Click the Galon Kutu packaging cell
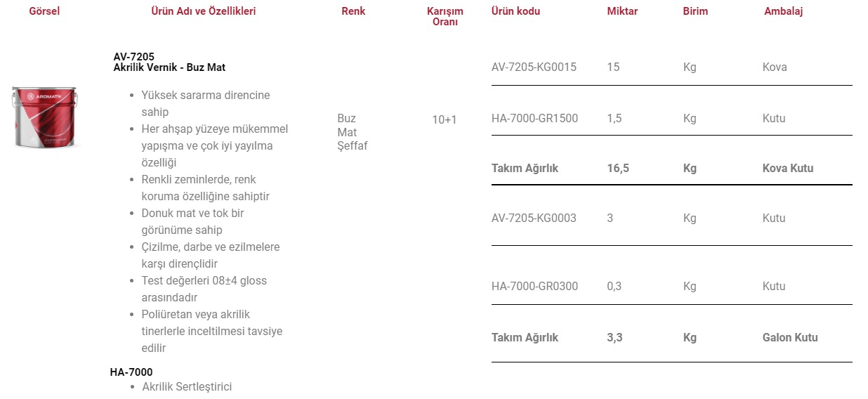Image resolution: width=868 pixels, height=399 pixels. click(790, 338)
